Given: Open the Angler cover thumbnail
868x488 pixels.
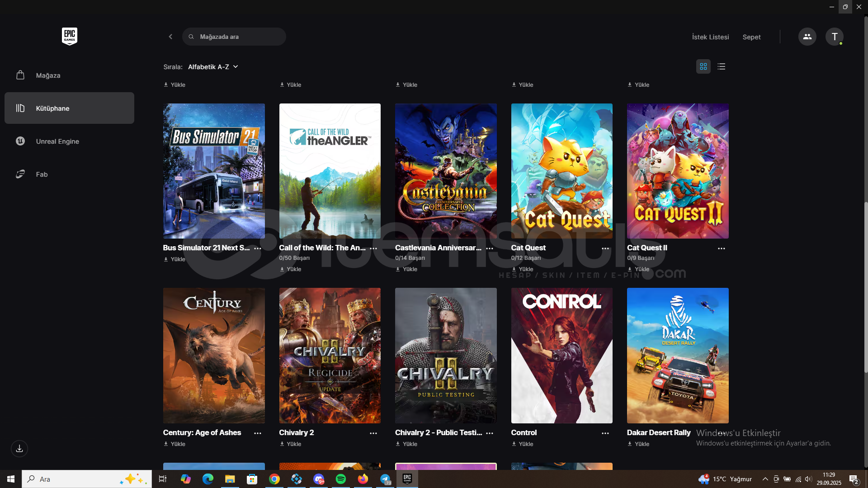Looking at the screenshot, I should 330,171.
